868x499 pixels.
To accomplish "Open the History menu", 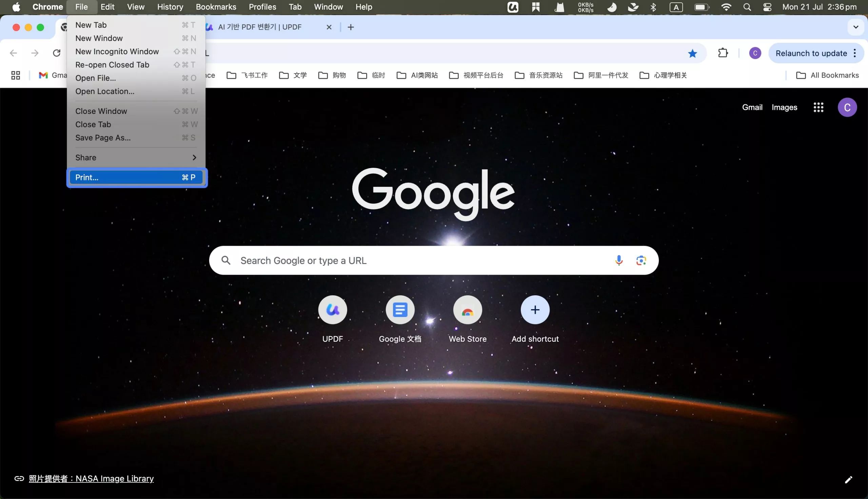I will tap(170, 7).
